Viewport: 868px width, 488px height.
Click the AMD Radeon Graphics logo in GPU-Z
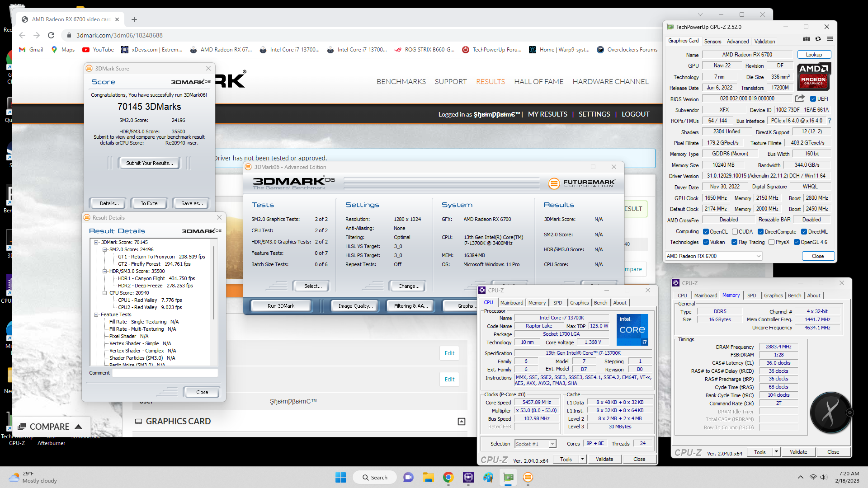click(814, 76)
